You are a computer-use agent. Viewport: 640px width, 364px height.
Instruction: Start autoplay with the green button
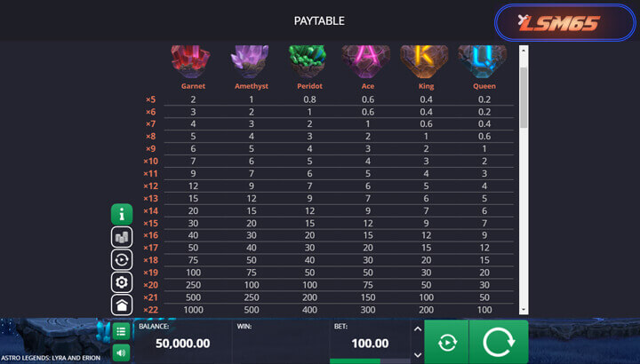(x=446, y=342)
